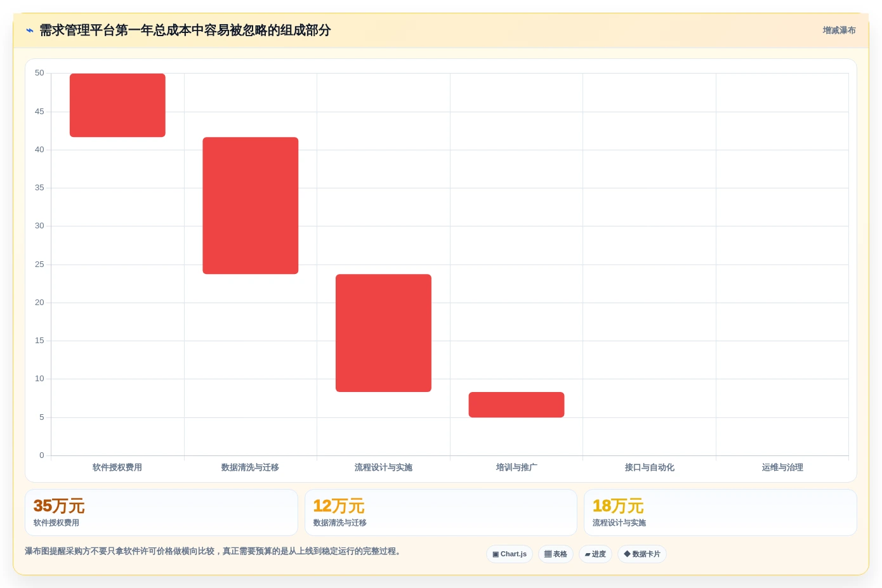Click the blue lightning icon beside the title

point(30,30)
